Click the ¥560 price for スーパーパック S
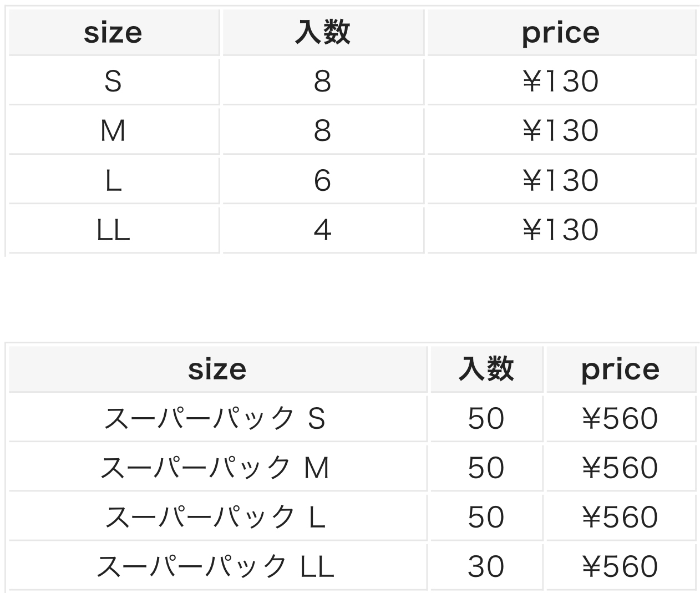700x593 pixels. 620,418
